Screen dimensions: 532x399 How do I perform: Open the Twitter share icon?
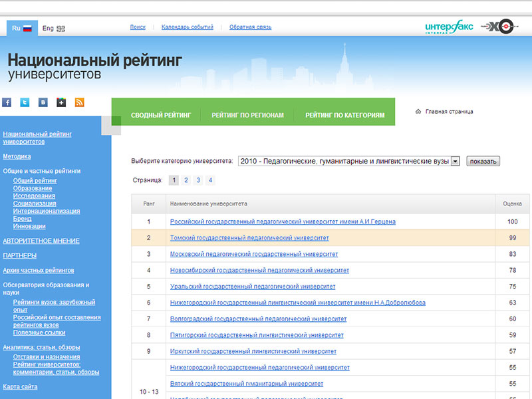[25, 102]
